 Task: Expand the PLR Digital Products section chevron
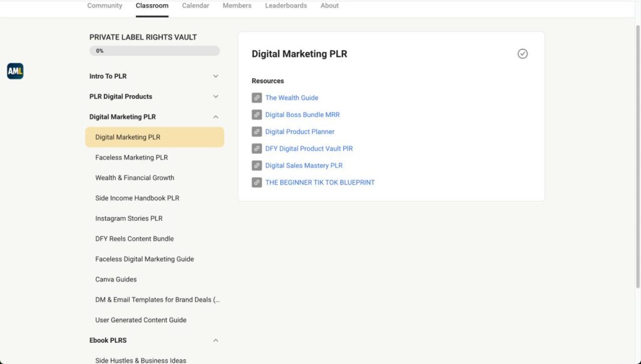(215, 97)
